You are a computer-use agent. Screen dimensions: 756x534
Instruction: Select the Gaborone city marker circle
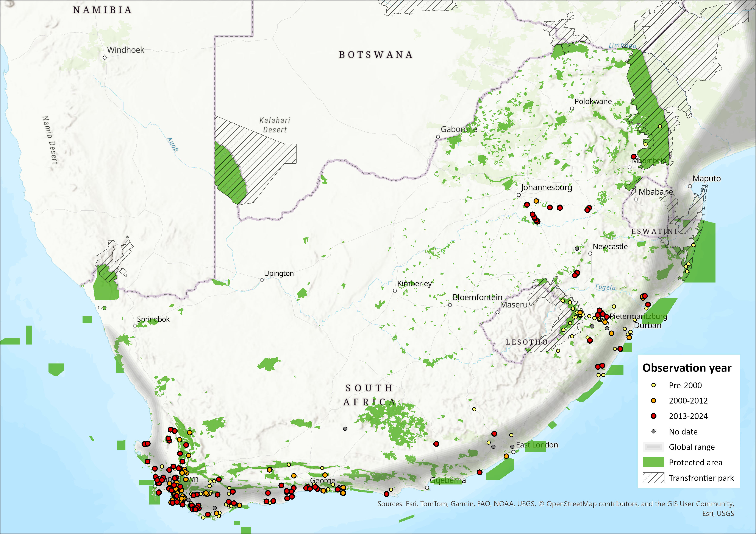tap(438, 137)
